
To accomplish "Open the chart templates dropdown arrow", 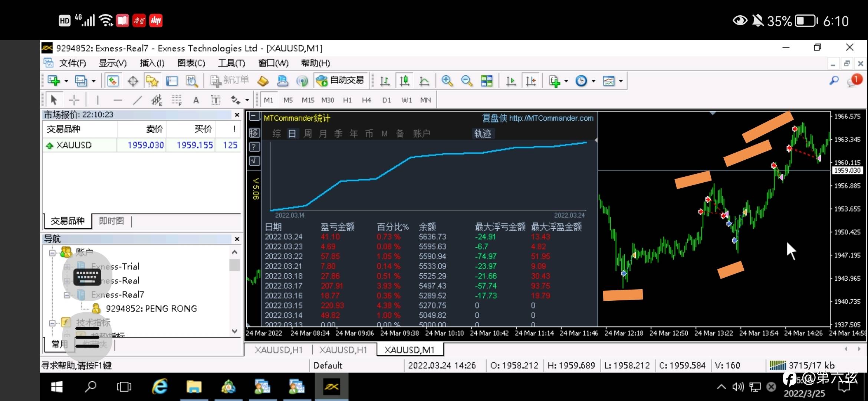I will click(621, 81).
